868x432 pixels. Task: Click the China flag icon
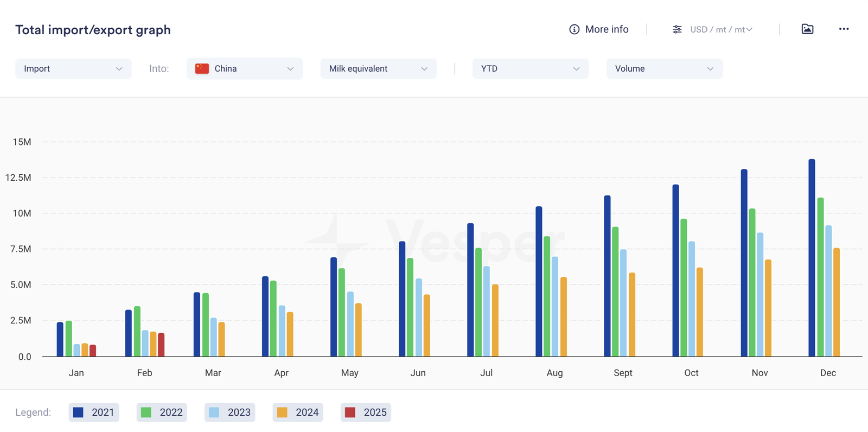pyautogui.click(x=202, y=68)
